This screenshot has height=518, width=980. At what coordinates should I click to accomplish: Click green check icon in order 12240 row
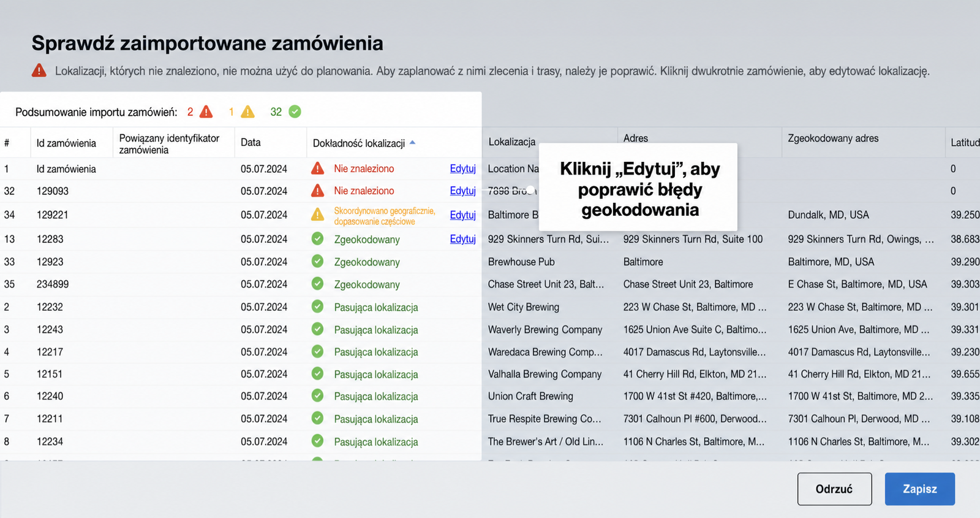317,396
